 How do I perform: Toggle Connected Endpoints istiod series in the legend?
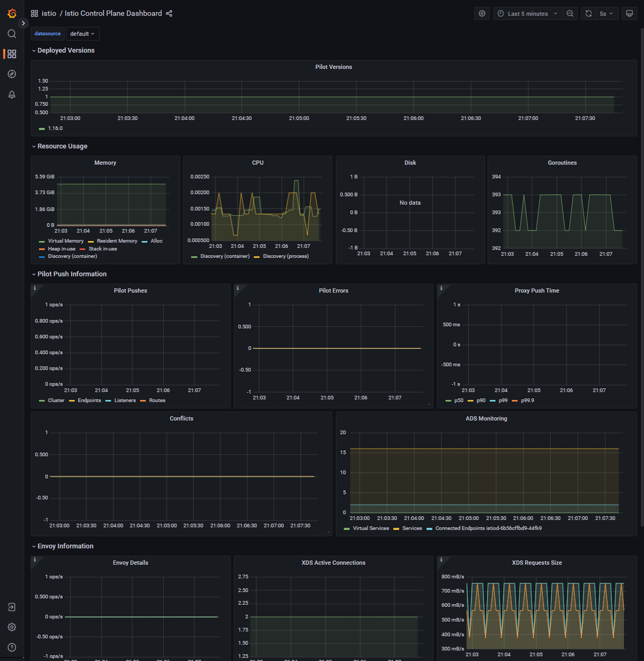tap(488, 528)
